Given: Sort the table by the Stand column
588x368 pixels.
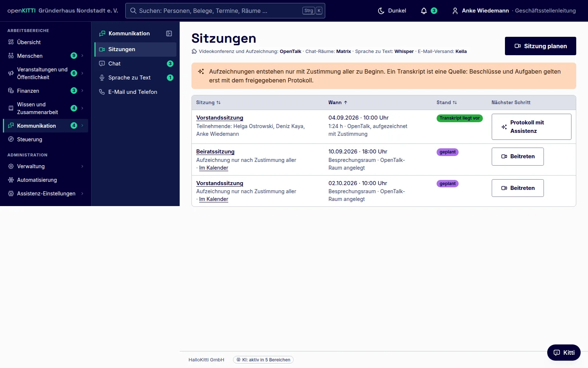Looking at the screenshot, I should [447, 102].
